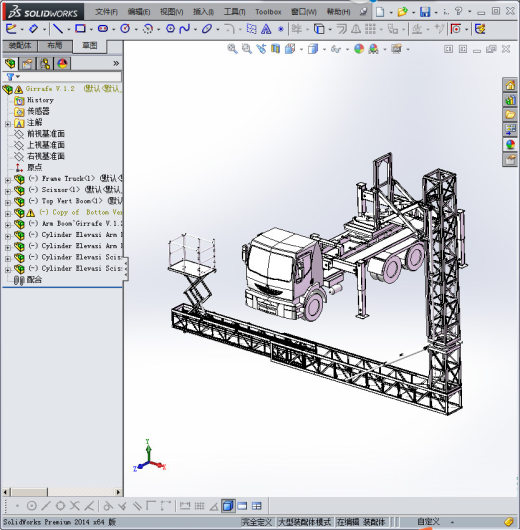This screenshot has height=530, width=520.
Task: Expand the Frame Truck<1> component
Action: point(7,180)
